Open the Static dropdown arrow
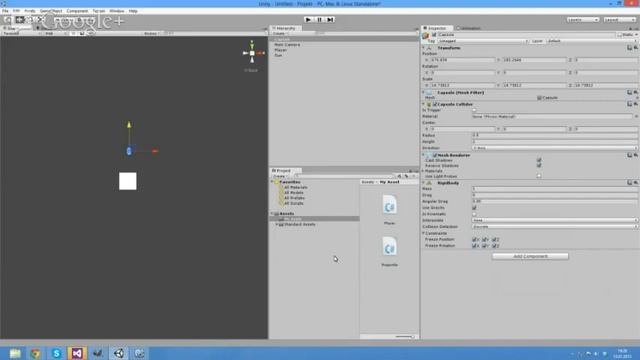This screenshot has height=360, width=640. 636,35
